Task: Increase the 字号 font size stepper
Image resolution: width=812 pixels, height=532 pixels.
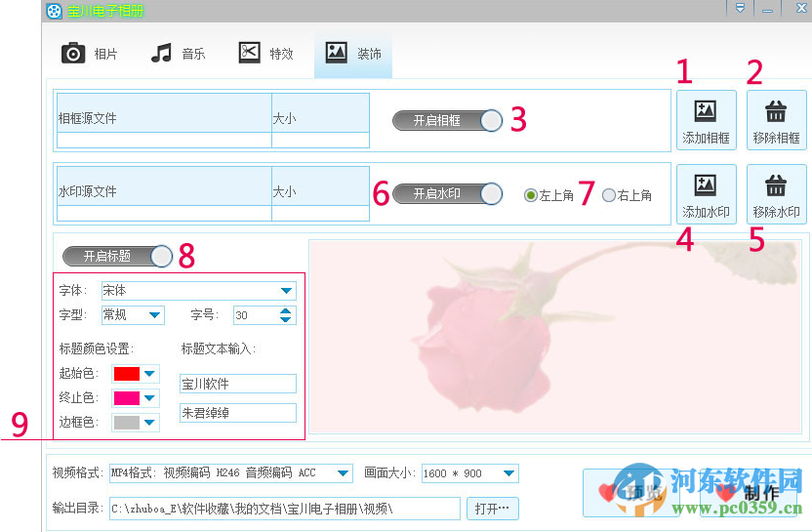Action: coord(285,310)
